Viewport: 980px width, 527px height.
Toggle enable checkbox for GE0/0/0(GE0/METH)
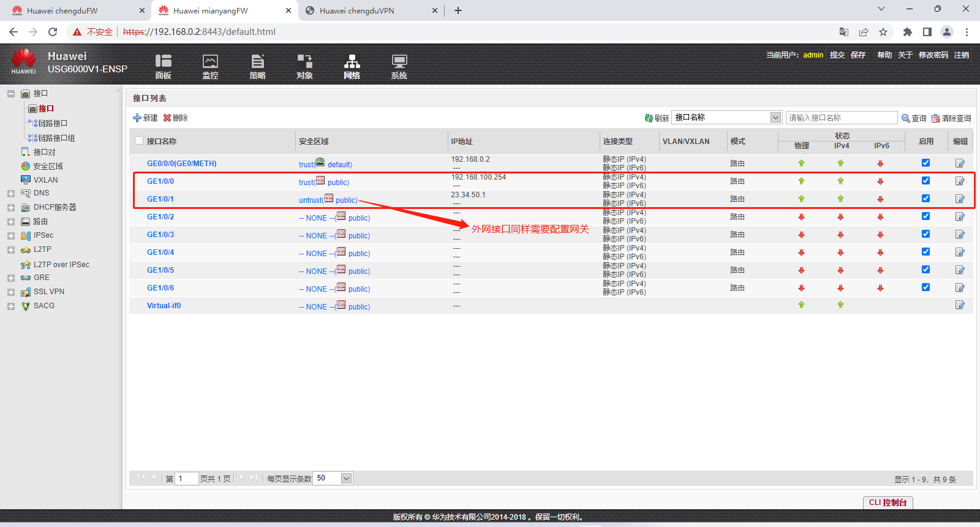pyautogui.click(x=925, y=163)
